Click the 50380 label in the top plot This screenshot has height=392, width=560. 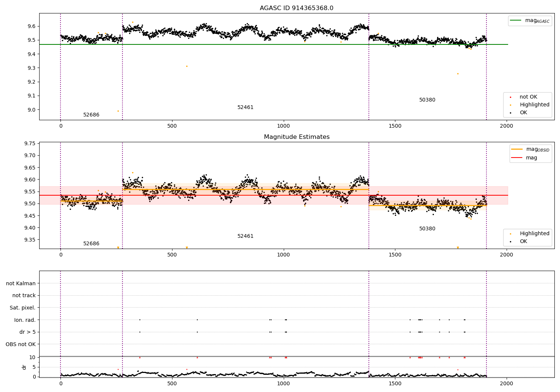(427, 100)
